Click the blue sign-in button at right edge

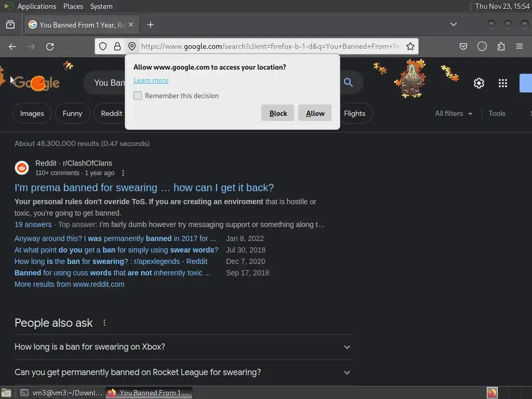pyautogui.click(x=526, y=83)
